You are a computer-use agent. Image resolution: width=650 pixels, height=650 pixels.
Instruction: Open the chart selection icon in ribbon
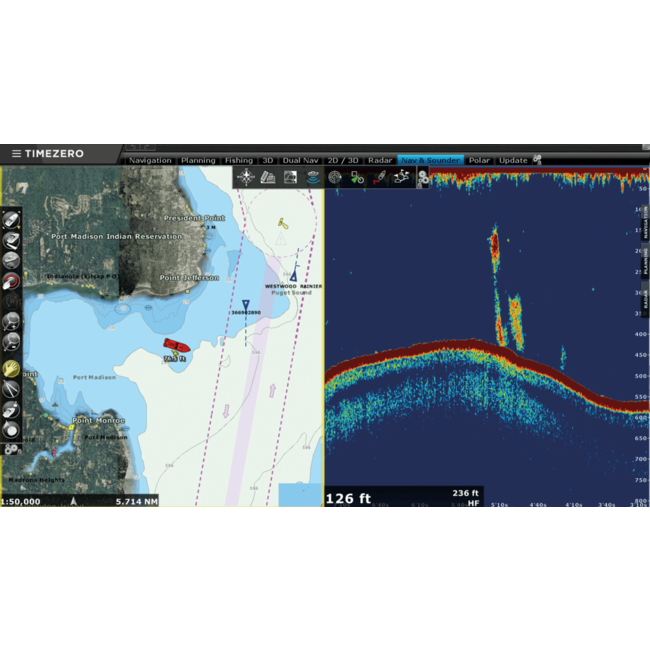(x=268, y=177)
